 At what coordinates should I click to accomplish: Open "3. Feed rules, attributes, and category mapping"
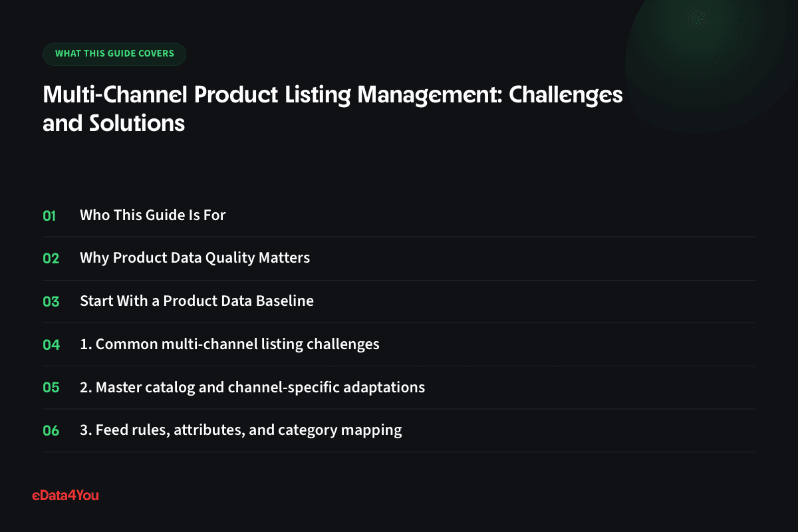point(241,430)
